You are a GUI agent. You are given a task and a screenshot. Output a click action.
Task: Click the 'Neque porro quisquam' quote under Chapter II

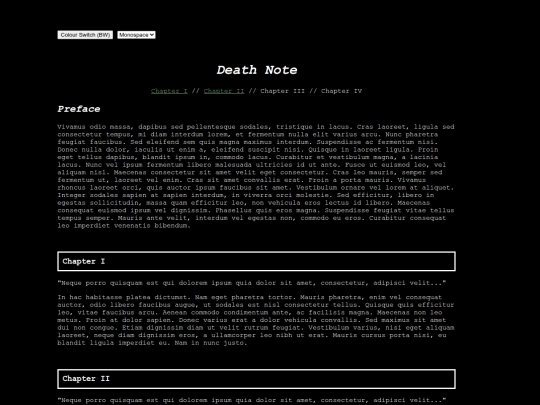[252, 400]
